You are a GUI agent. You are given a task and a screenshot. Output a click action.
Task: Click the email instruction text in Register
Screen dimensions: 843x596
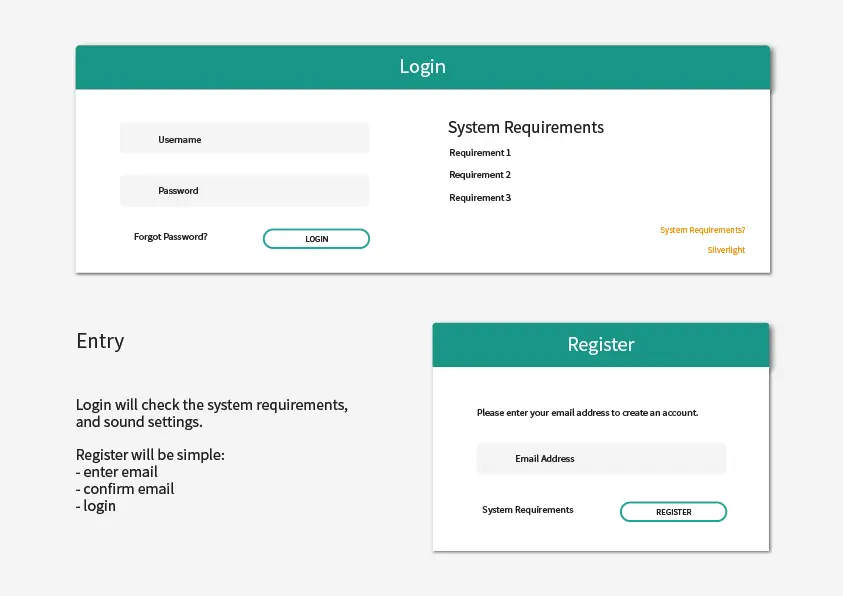click(x=588, y=412)
